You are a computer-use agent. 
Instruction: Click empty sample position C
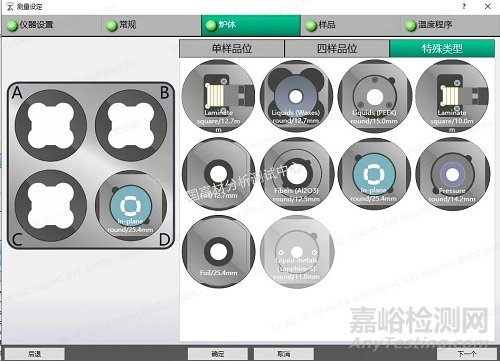(51, 206)
